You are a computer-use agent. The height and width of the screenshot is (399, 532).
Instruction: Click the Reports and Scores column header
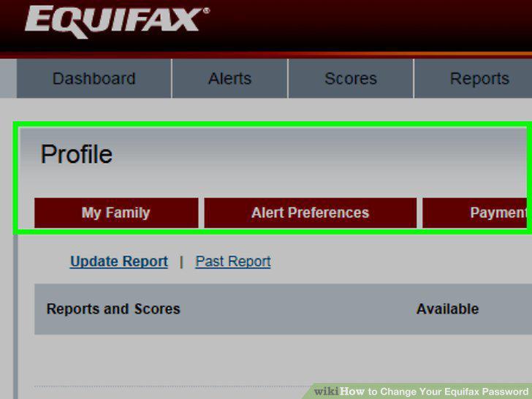[x=113, y=309]
